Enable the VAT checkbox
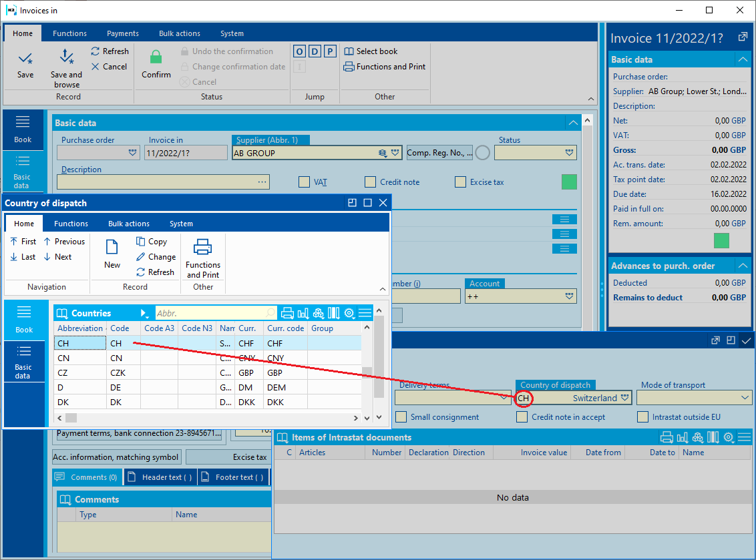The width and height of the screenshot is (756, 560). (304, 182)
